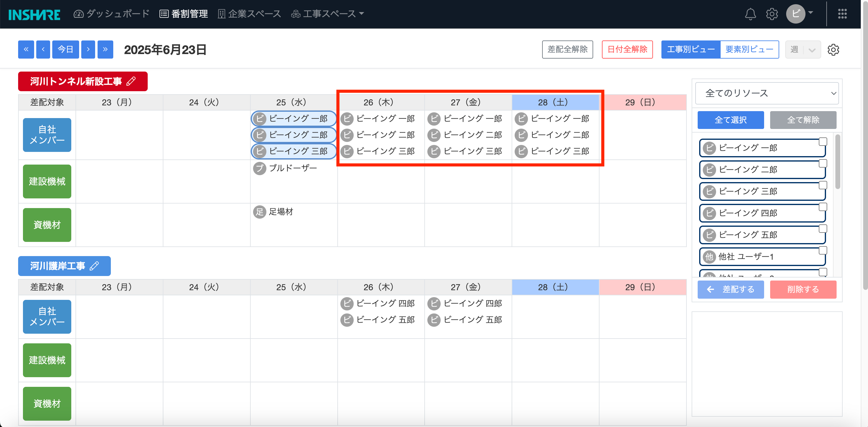Click 全て解除 button
This screenshot has height=427, width=868.
pyautogui.click(x=803, y=120)
